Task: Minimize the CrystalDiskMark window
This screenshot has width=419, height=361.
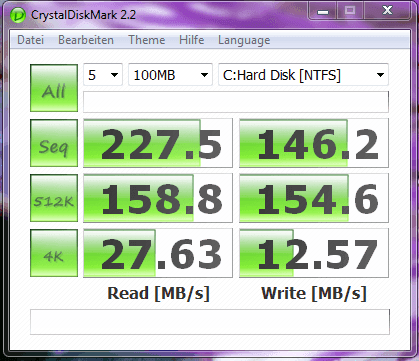Action: 323,11
